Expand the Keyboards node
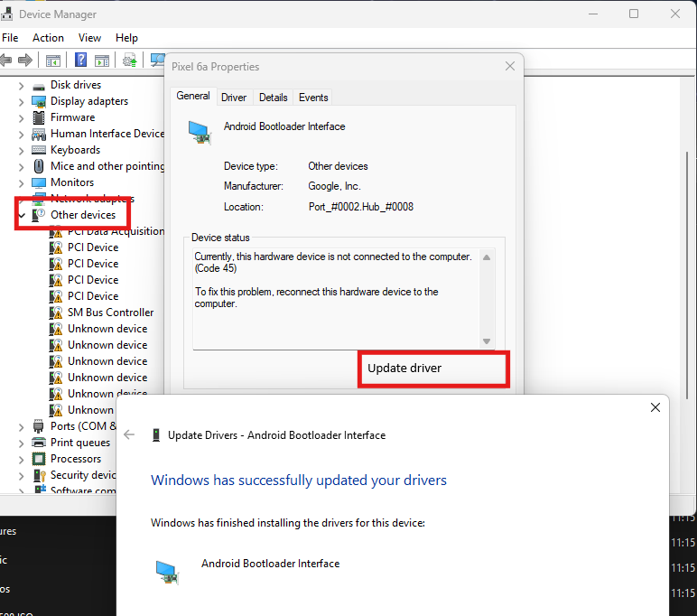Viewport: 697px width, 616px height. coord(21,151)
